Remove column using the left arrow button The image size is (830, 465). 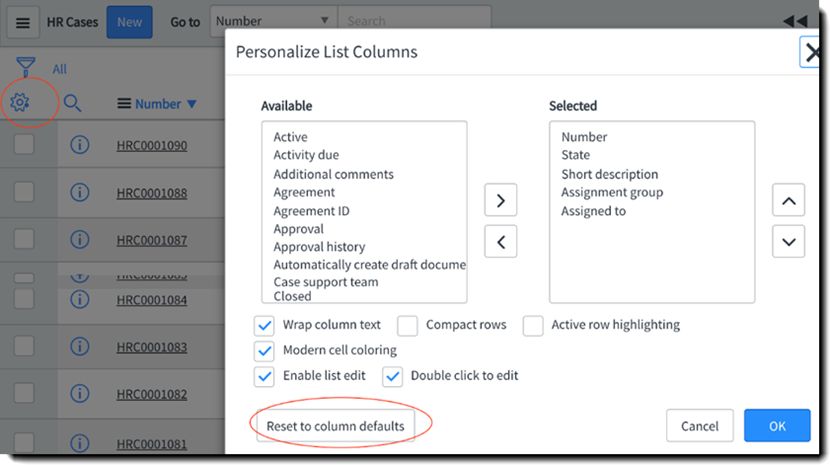500,242
